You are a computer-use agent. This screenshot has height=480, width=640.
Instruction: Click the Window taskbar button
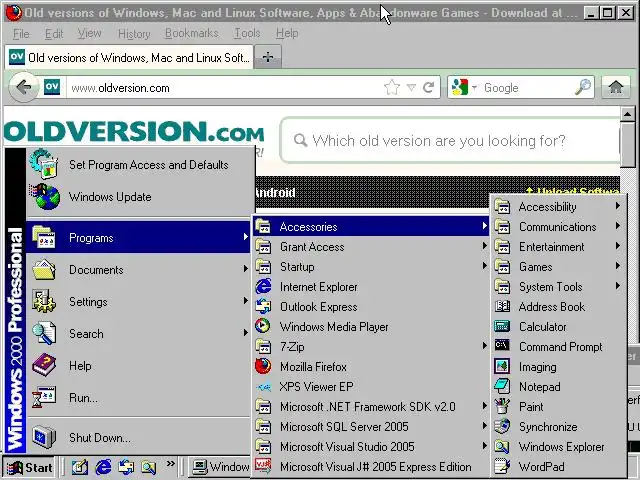point(220,467)
